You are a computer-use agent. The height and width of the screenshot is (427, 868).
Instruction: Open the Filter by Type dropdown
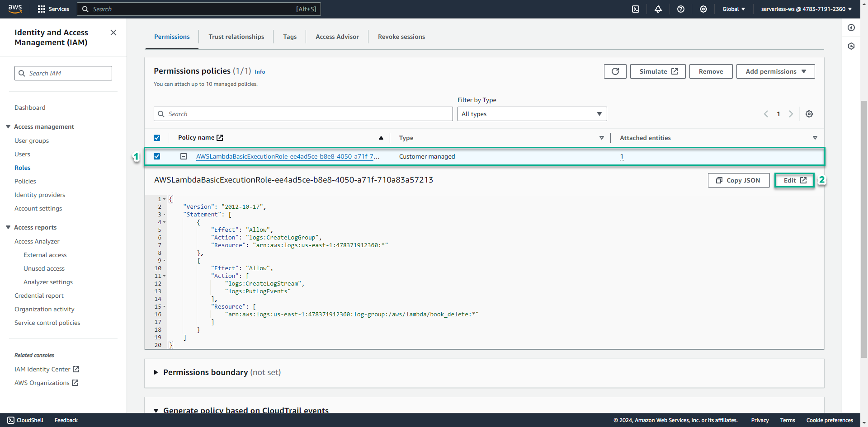(532, 114)
